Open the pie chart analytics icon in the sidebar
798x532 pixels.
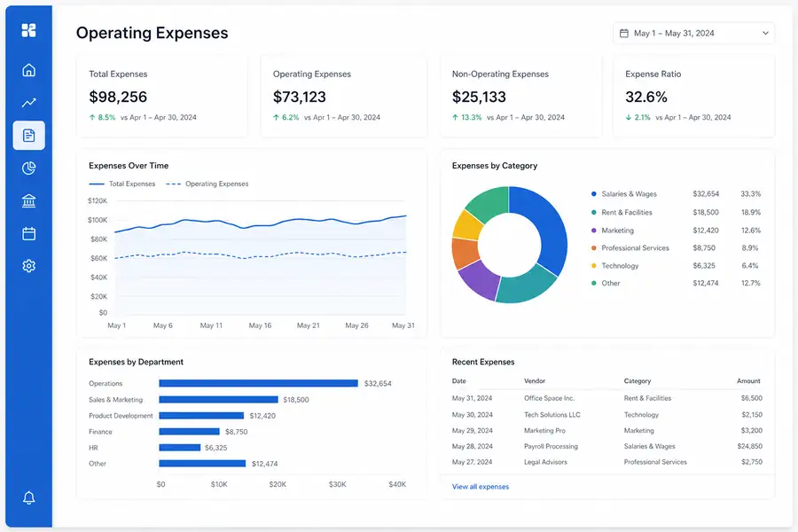[29, 168]
